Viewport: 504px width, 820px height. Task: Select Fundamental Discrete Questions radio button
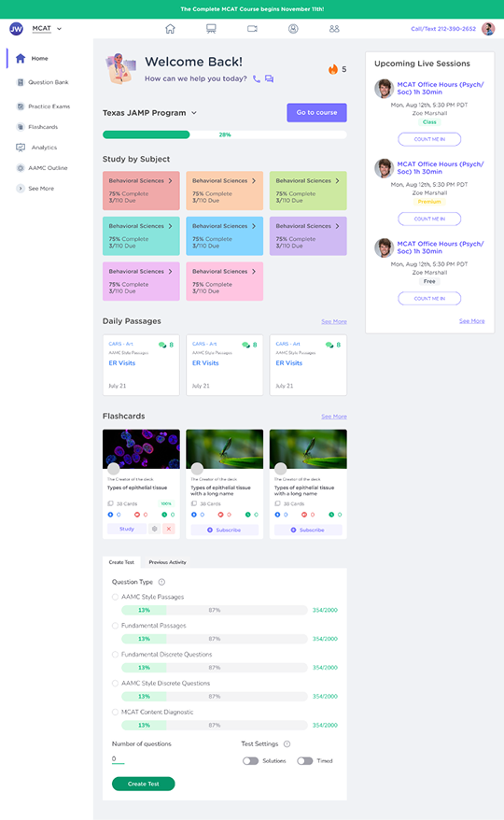coord(115,654)
